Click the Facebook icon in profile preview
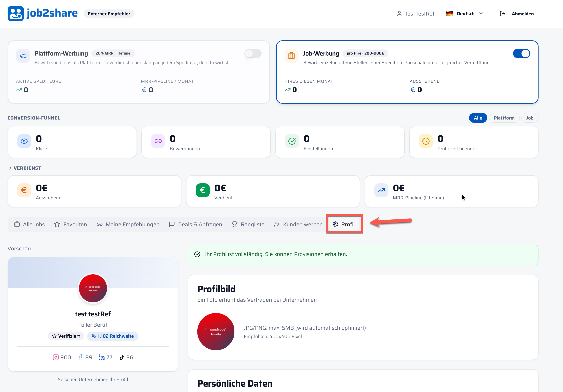563x392 pixels. coord(81,357)
